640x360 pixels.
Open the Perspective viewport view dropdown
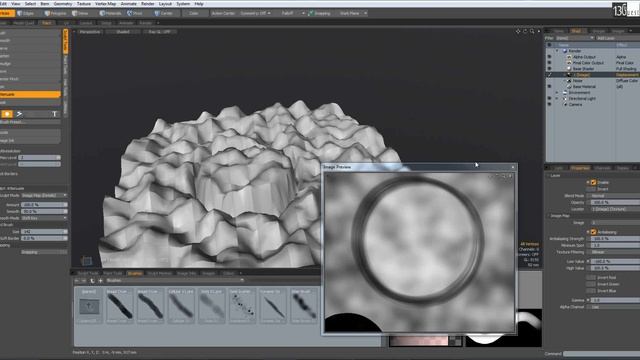89,31
